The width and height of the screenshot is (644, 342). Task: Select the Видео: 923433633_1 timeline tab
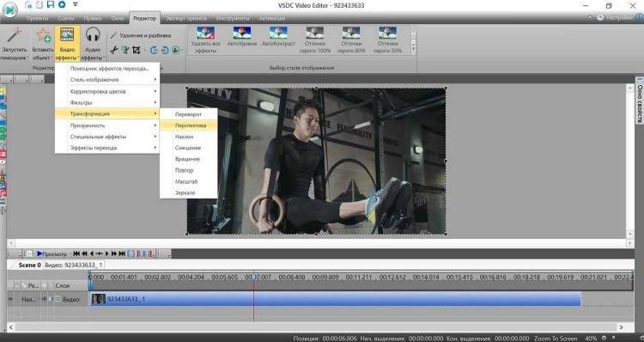[x=74, y=266]
